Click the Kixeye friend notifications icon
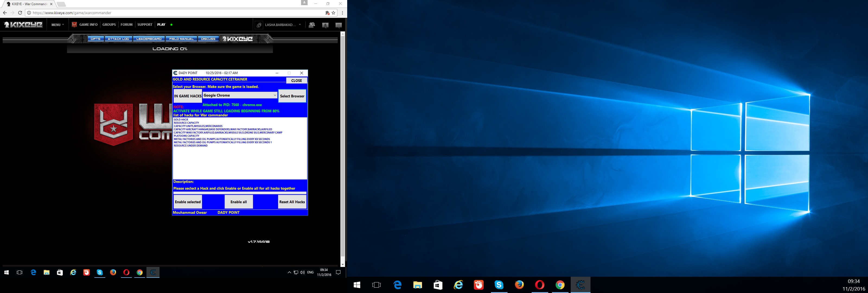 (x=325, y=25)
